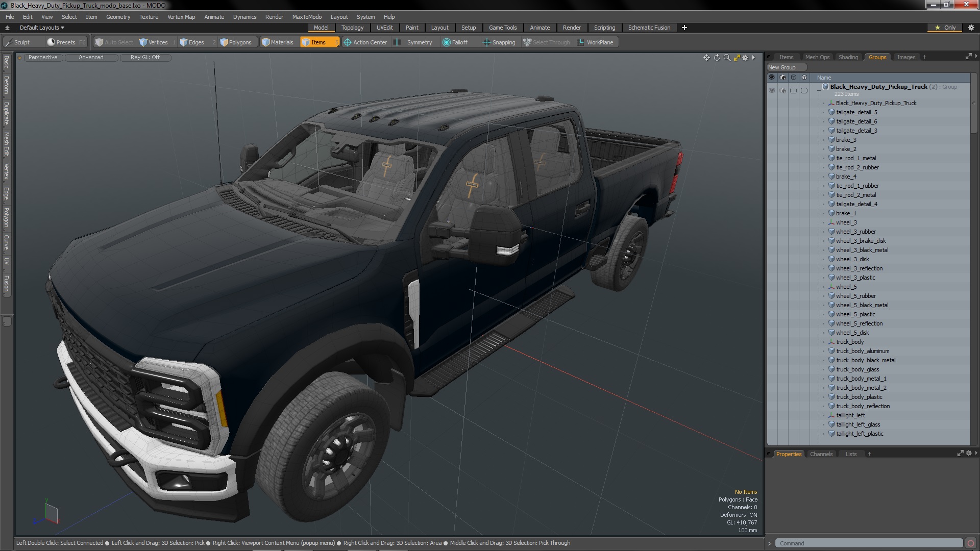Open the WorkPlane options
This screenshot has width=980, height=551.
595,42
